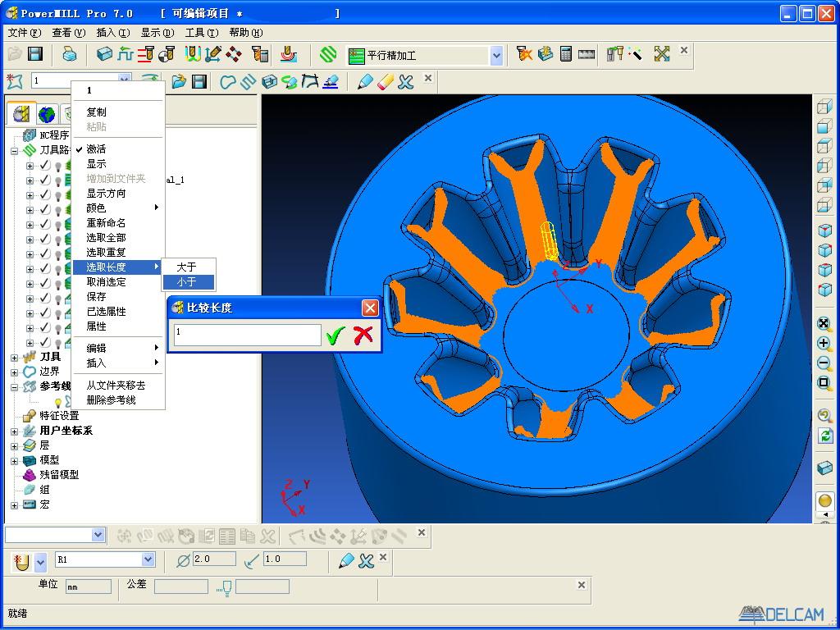Open the R1 tool name dropdown
The width and height of the screenshot is (840, 630).
tap(148, 559)
